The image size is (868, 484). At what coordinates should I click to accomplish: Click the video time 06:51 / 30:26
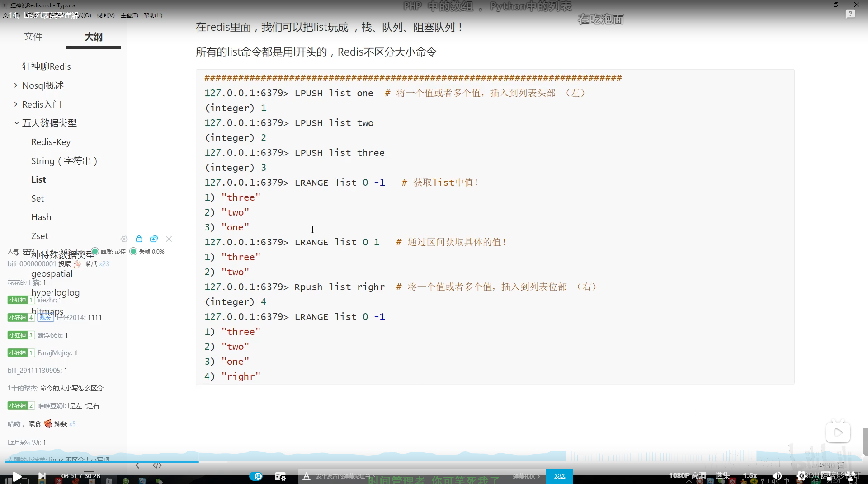81,476
